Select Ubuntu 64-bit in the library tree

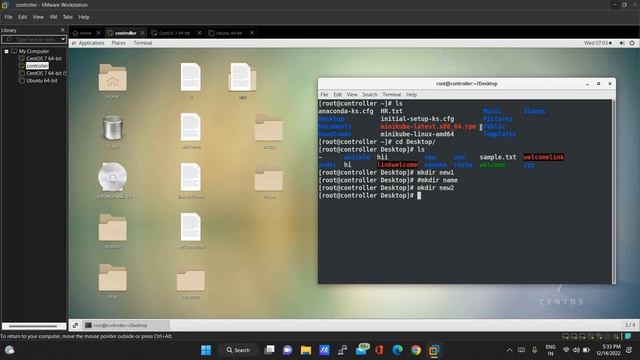(x=42, y=81)
